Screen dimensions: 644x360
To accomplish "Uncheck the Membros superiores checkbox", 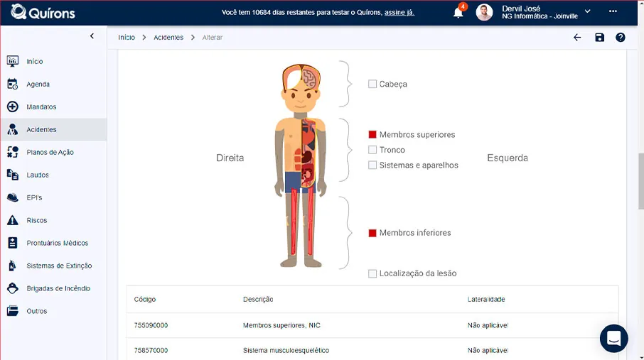I will coord(372,134).
